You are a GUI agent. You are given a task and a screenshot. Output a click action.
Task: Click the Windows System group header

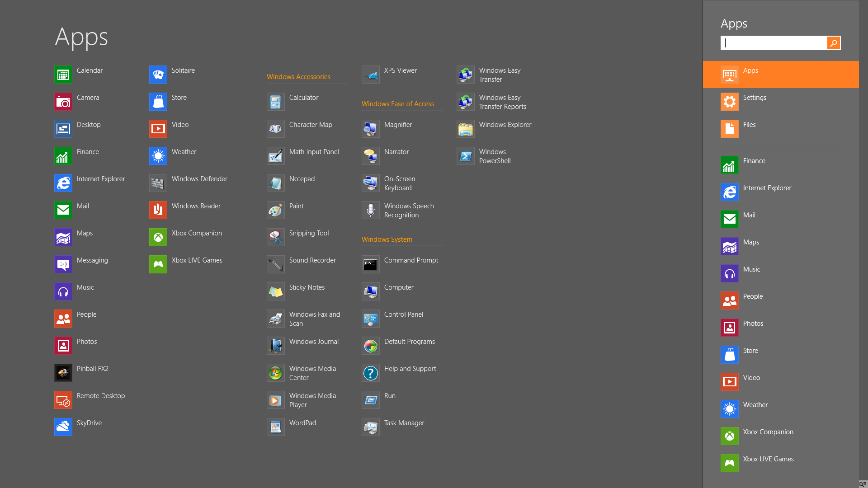[387, 239]
